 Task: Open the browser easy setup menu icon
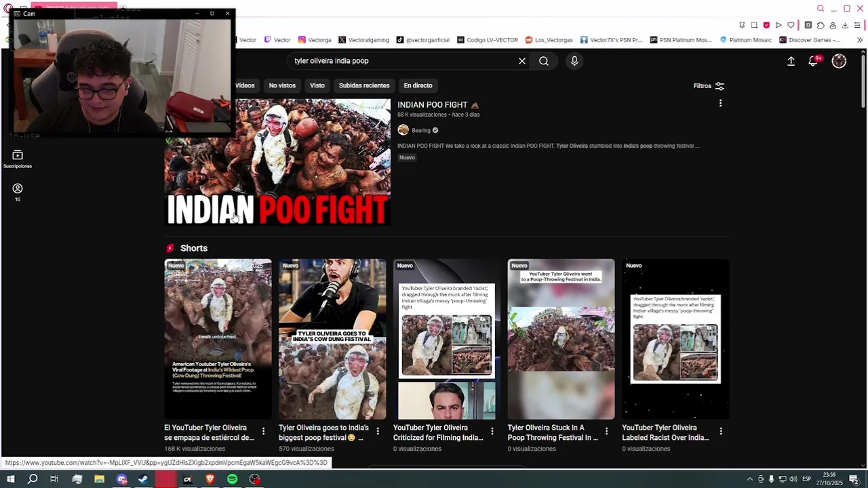(x=857, y=25)
